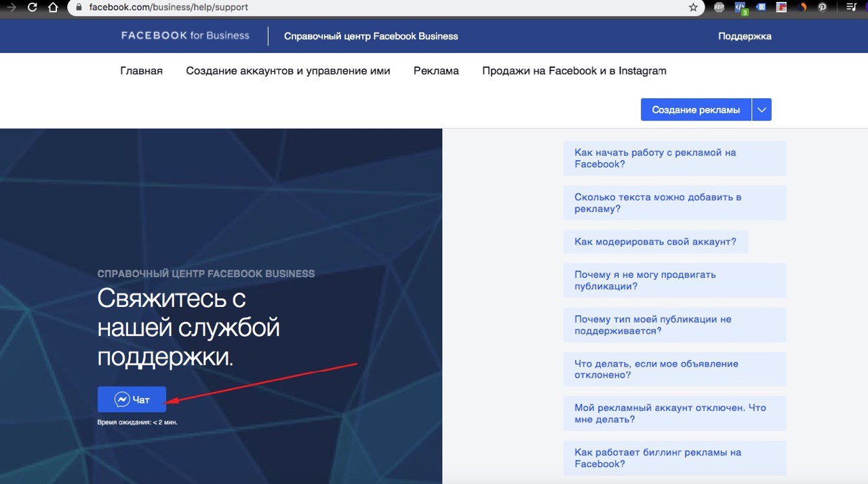Open Продажи на Facebook и в Instagram
Viewport: 868px width, 484px height.
pos(574,70)
